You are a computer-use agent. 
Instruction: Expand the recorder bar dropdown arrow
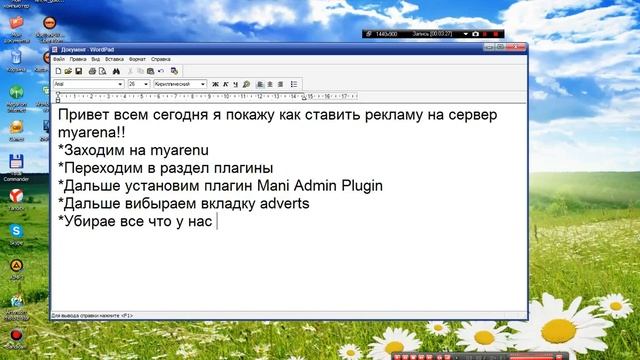point(466,34)
